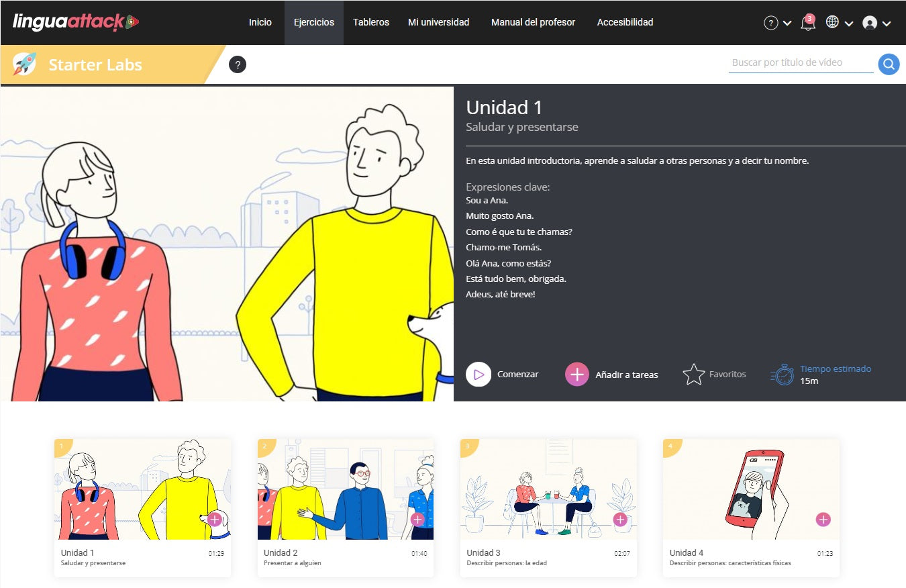
Task: Click the pink Añadir a tareas plus icon
Action: (x=576, y=375)
